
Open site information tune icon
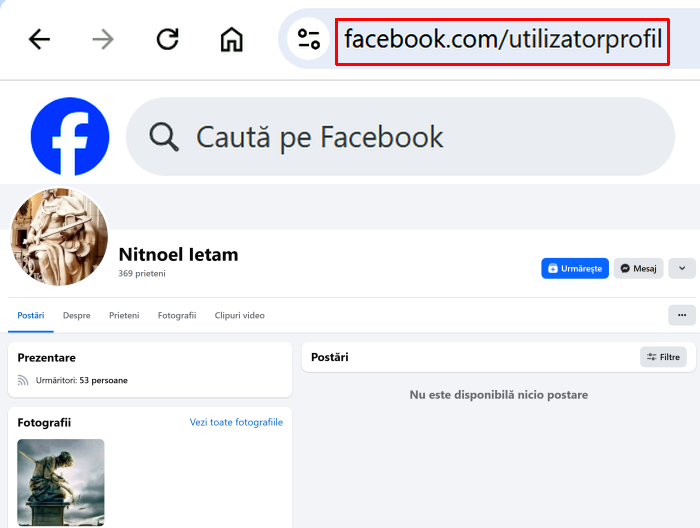pos(308,39)
